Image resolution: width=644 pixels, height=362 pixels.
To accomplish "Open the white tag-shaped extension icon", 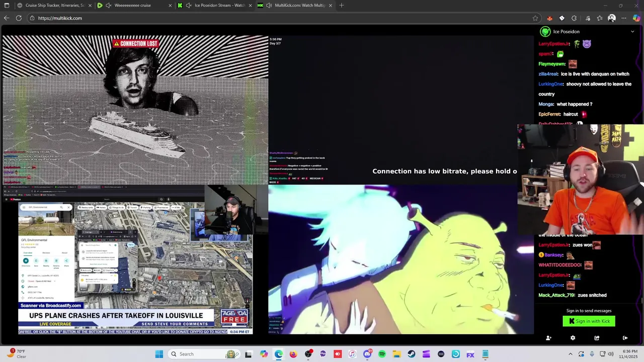I will 562,18.
